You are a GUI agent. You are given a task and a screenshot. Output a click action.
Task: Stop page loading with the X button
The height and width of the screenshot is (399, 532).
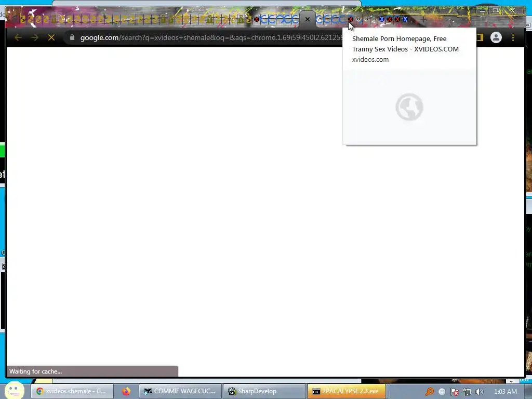[51, 37]
